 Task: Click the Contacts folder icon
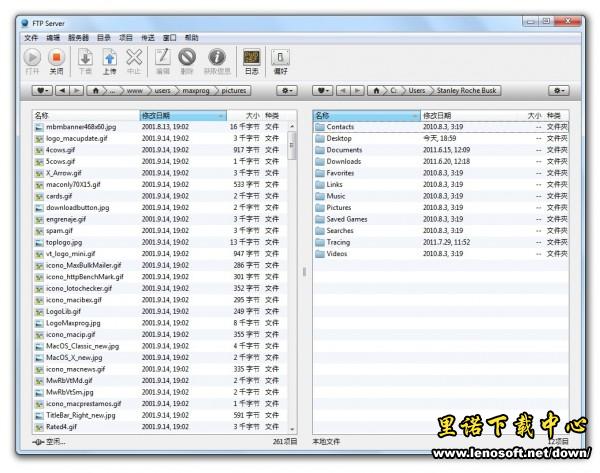(320, 127)
